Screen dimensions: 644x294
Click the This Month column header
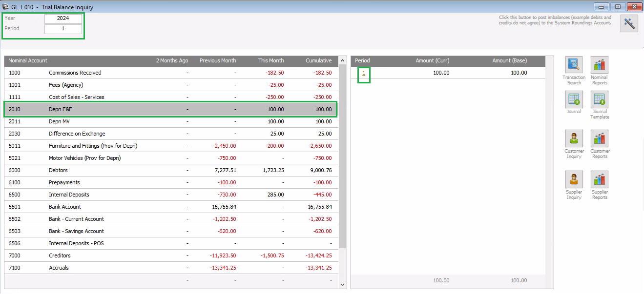271,60
